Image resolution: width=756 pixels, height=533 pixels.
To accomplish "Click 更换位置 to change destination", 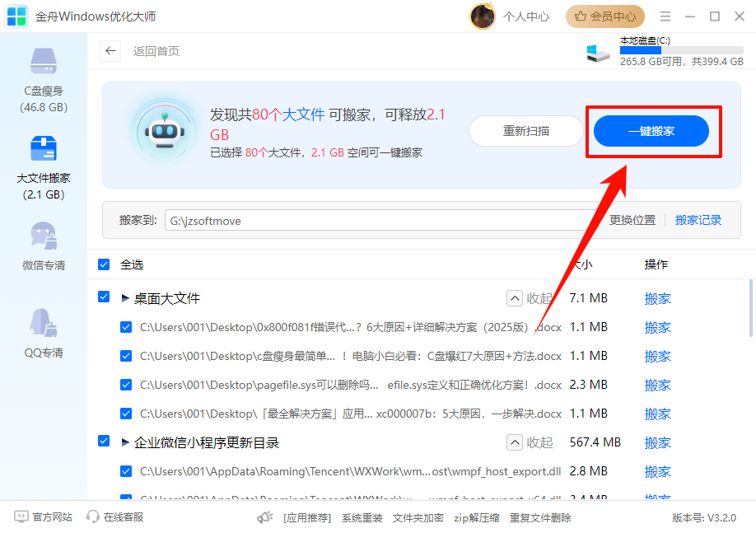I will pyautogui.click(x=632, y=220).
